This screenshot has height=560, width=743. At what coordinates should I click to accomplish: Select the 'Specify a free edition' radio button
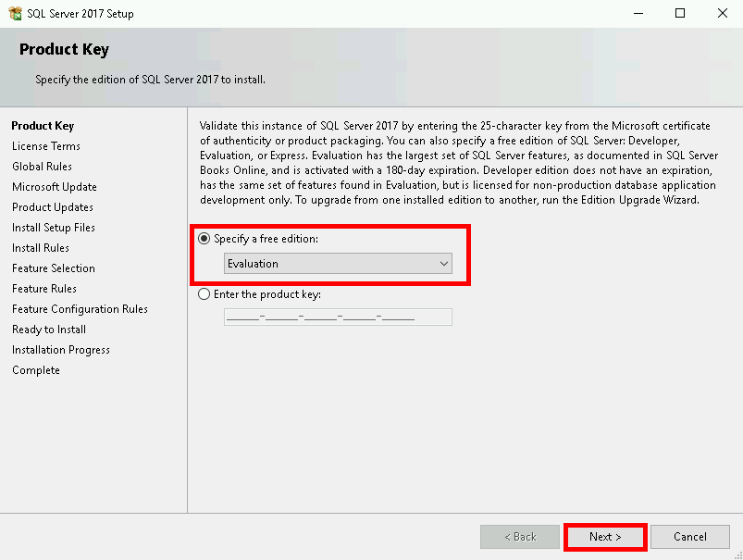point(204,239)
